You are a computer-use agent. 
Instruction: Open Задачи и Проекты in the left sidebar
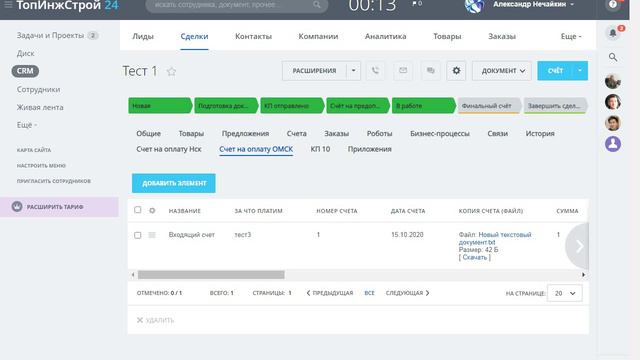(x=50, y=36)
